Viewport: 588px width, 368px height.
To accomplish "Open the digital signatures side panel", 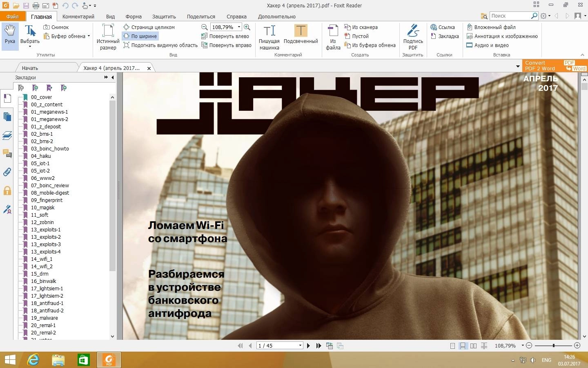I will pyautogui.click(x=7, y=209).
